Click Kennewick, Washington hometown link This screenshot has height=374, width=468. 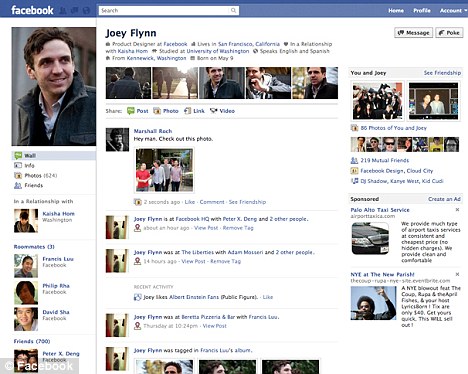(157, 58)
